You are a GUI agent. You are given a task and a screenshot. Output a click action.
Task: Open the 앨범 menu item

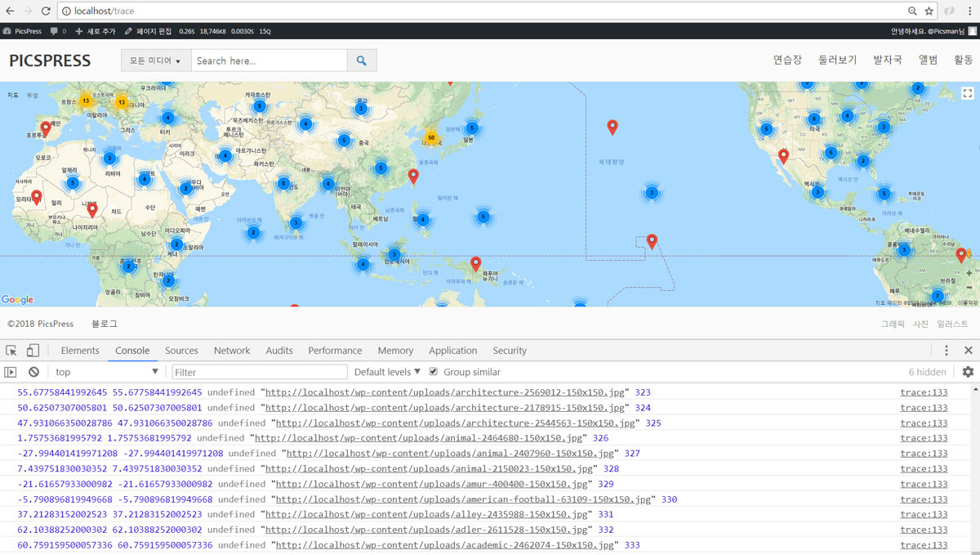(929, 60)
